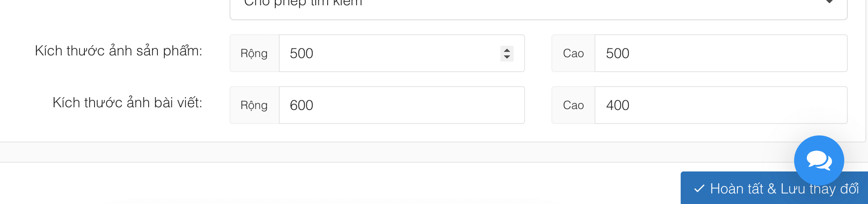Focus the article image height field showing 400
Viewport: 868px width, 204px height.
tap(720, 105)
